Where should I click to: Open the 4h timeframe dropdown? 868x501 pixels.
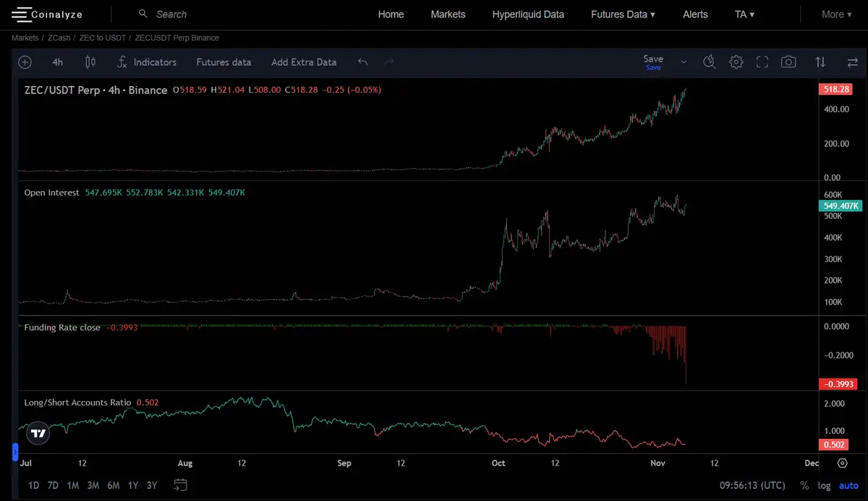pos(58,62)
